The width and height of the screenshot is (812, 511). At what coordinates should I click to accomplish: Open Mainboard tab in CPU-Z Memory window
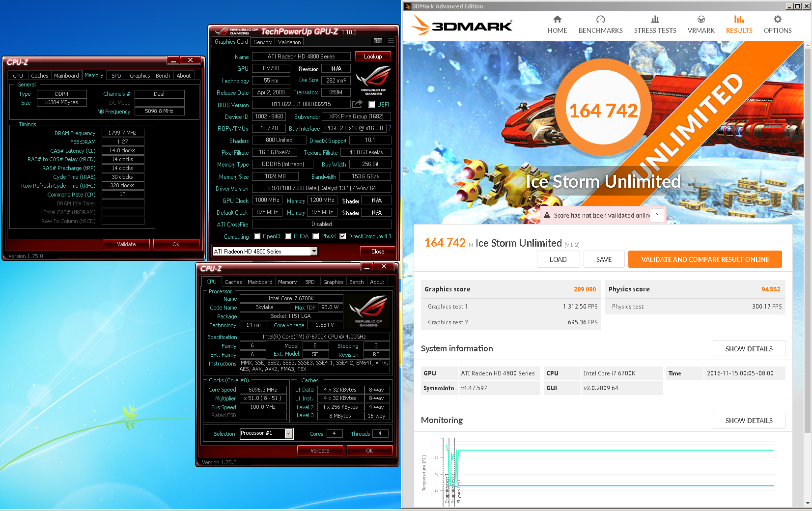pos(66,76)
